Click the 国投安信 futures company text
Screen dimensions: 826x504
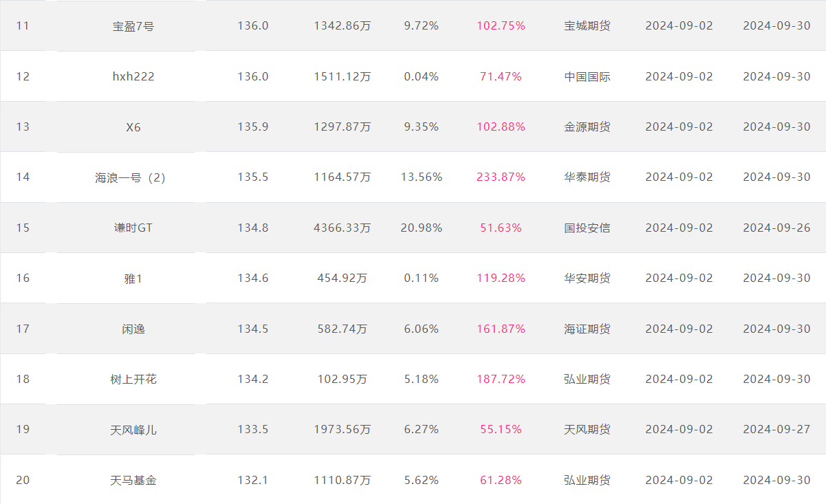point(587,228)
